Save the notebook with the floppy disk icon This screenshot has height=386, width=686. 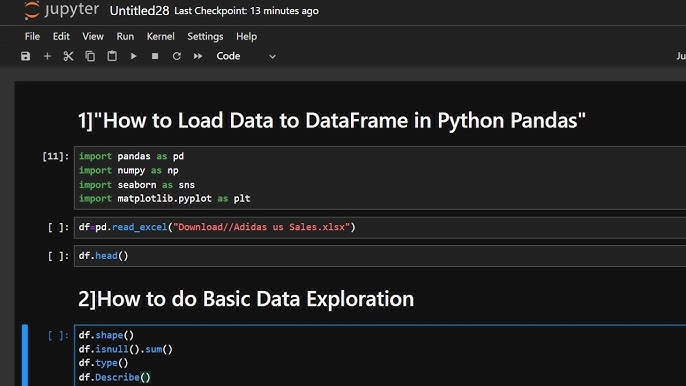click(x=25, y=56)
